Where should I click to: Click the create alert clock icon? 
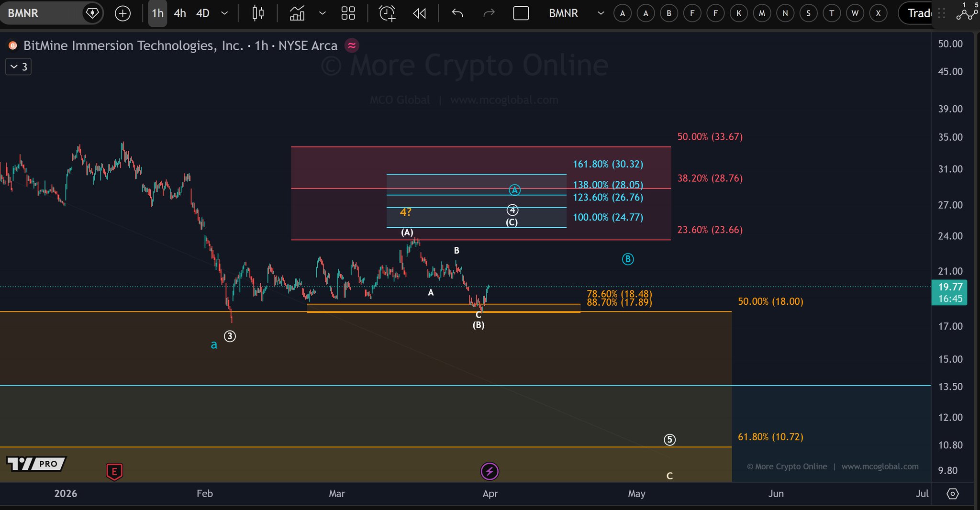pyautogui.click(x=387, y=13)
